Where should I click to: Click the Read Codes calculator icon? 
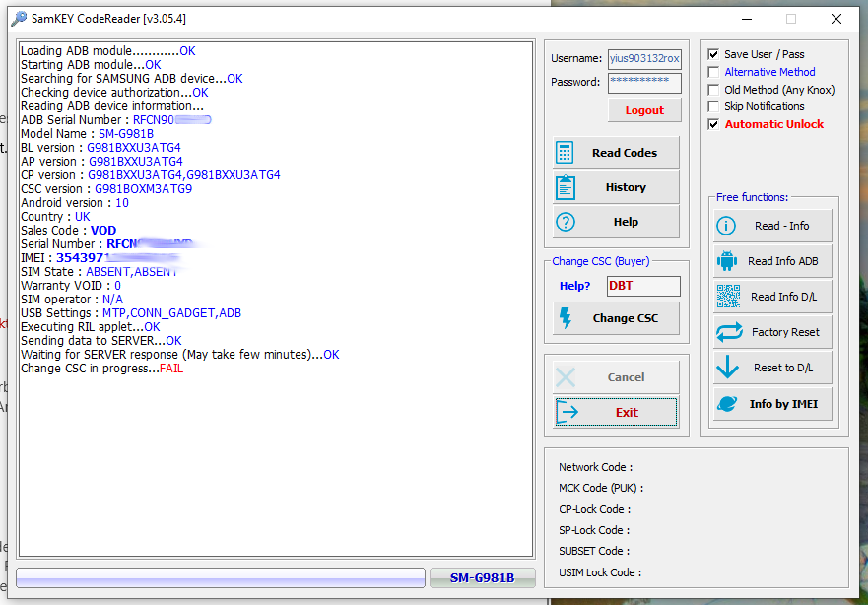click(565, 152)
